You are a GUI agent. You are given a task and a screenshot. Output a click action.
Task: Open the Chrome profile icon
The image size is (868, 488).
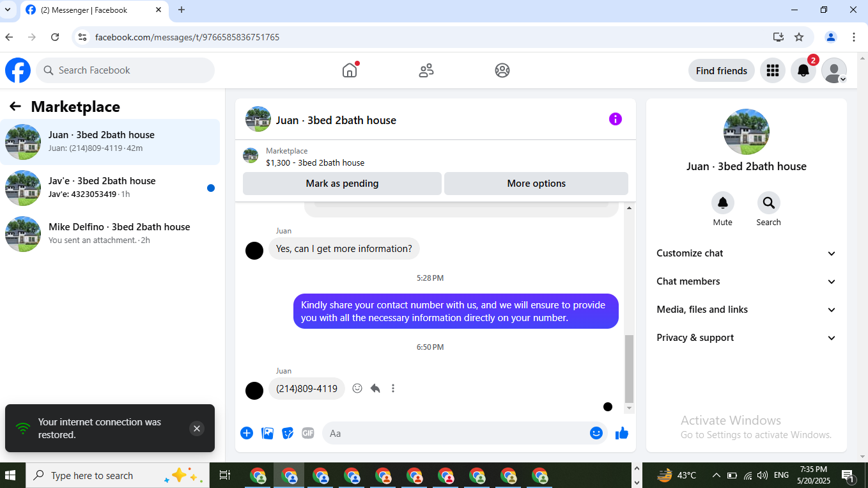tap(830, 37)
